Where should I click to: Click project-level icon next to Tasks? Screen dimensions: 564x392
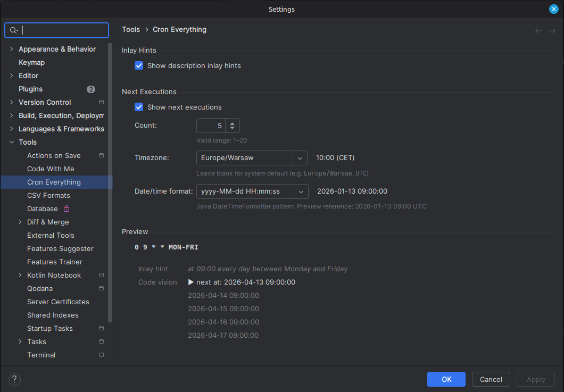pos(102,341)
